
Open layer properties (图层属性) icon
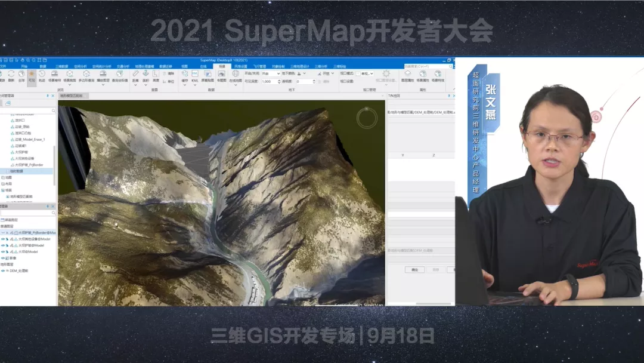[407, 73]
